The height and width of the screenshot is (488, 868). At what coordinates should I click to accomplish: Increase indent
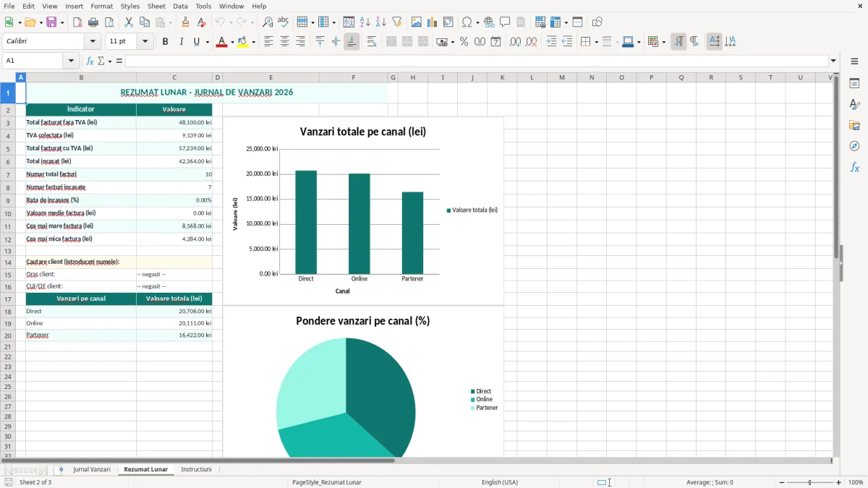(x=551, y=42)
